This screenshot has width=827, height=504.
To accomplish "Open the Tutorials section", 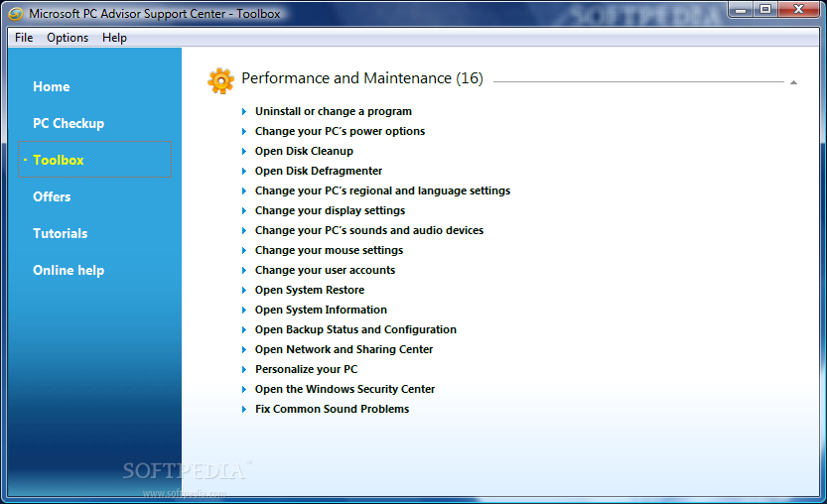I will point(61,233).
